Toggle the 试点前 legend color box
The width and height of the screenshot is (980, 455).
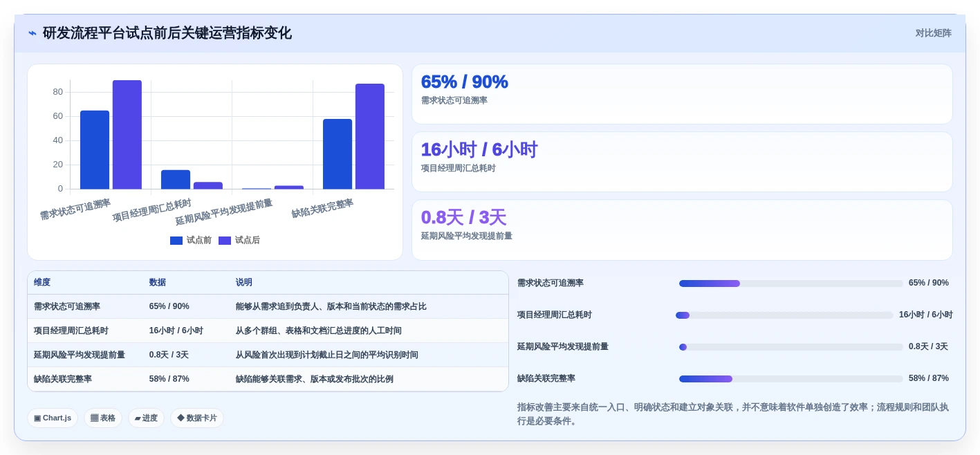176,241
